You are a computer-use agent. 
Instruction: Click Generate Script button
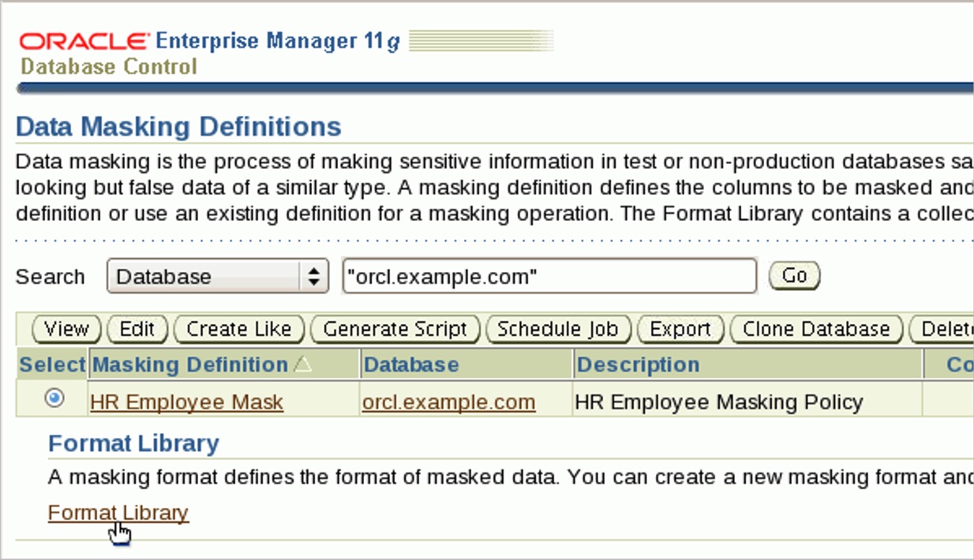395,329
